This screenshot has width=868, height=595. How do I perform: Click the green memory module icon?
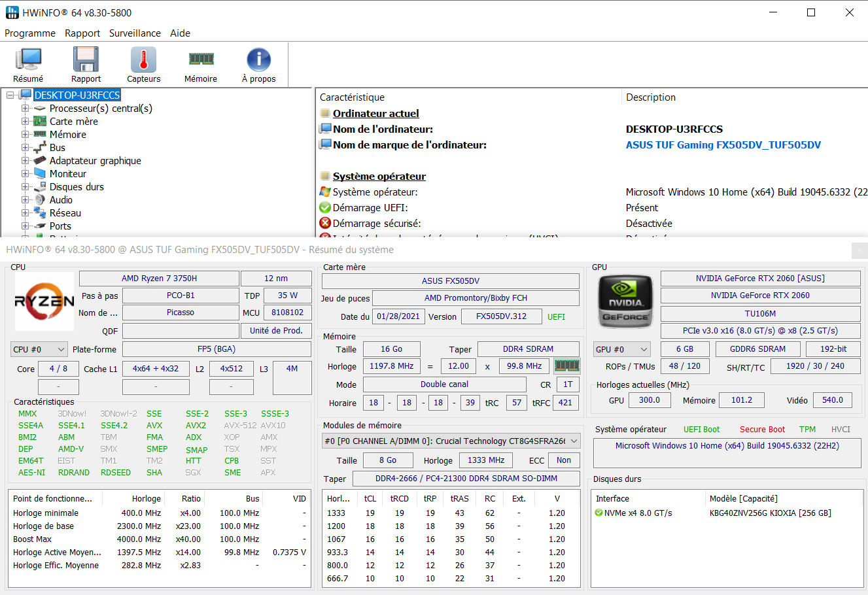tap(566, 366)
